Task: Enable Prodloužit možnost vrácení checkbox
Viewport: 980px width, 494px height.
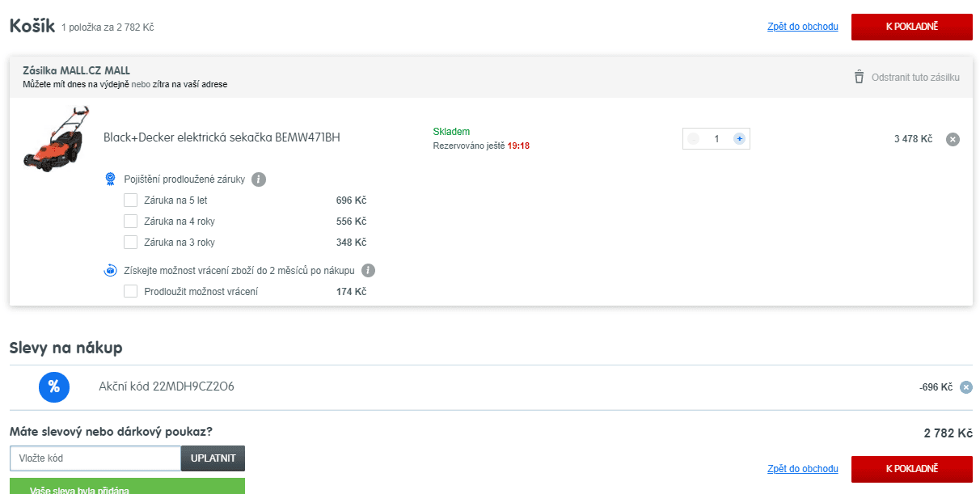Action: point(130,291)
